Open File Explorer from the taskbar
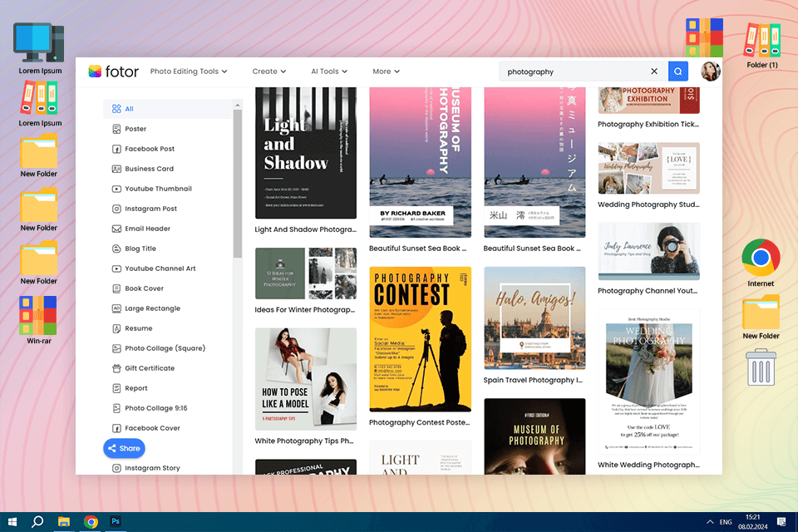798x532 pixels. (x=64, y=522)
